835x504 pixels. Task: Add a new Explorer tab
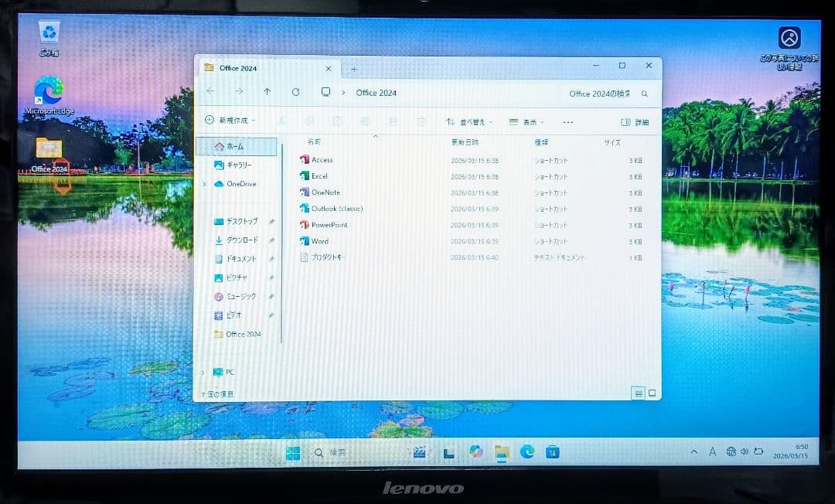[353, 69]
